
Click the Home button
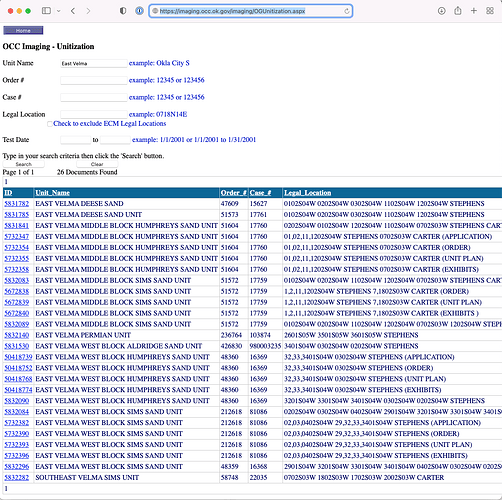tap(23, 30)
